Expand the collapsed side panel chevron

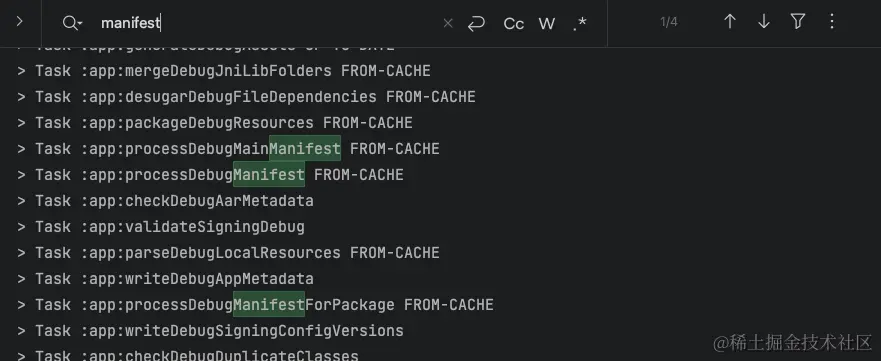(x=20, y=22)
